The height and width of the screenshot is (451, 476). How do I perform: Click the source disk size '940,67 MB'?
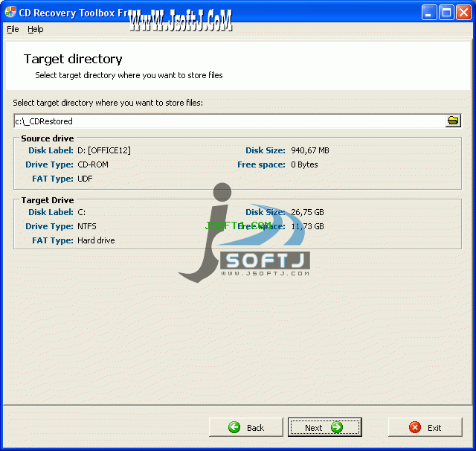(310, 150)
